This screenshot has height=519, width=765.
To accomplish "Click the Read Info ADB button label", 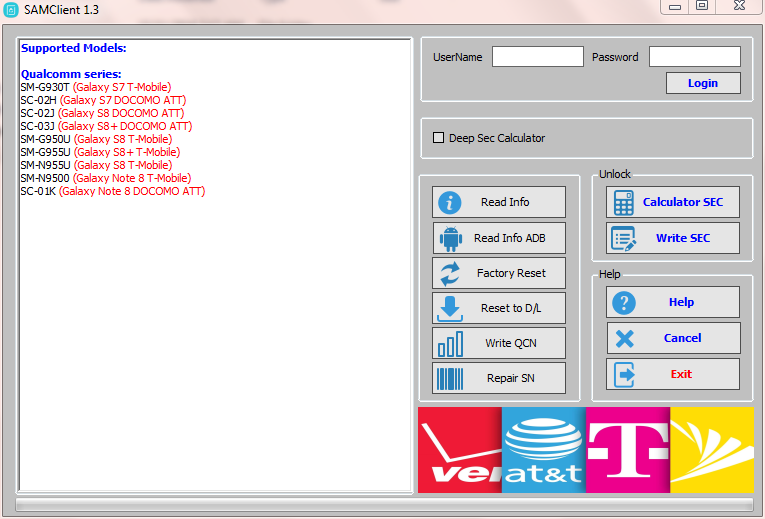I will [x=509, y=238].
